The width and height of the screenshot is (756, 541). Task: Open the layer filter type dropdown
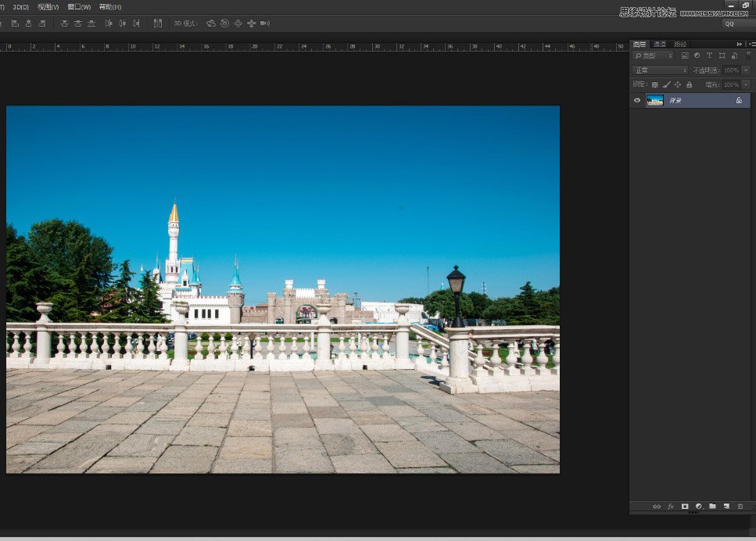[x=653, y=56]
